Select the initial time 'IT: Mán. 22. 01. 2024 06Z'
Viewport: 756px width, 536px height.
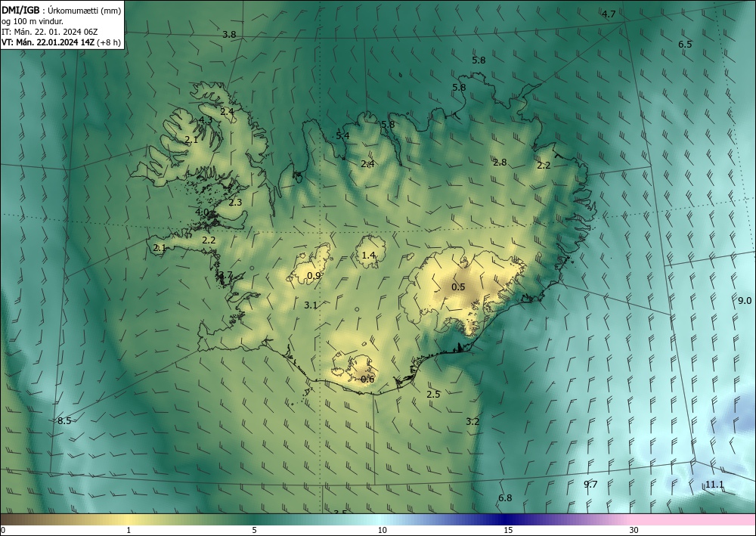point(50,32)
